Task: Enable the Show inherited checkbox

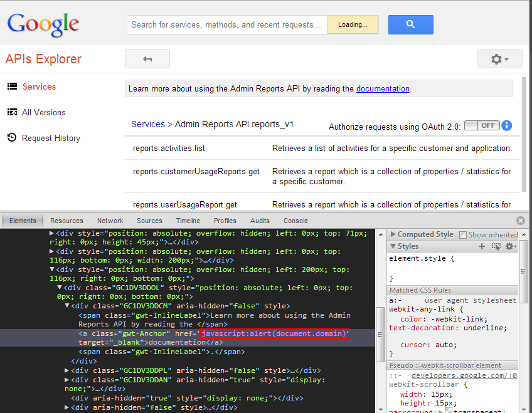Action: [x=462, y=235]
